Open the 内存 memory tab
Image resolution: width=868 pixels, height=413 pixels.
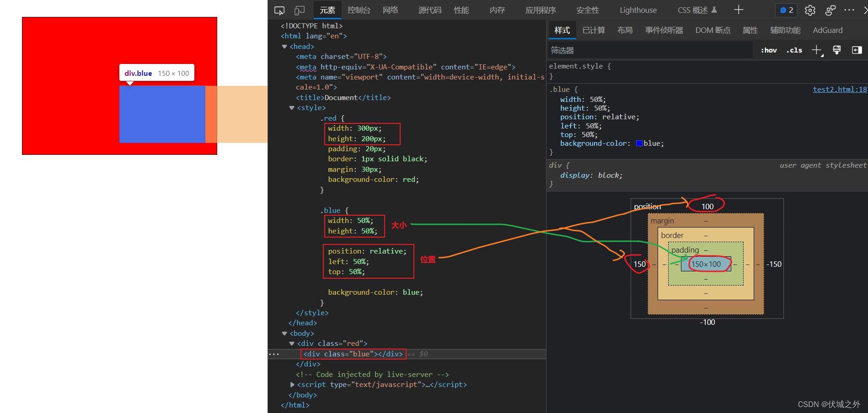(x=497, y=10)
